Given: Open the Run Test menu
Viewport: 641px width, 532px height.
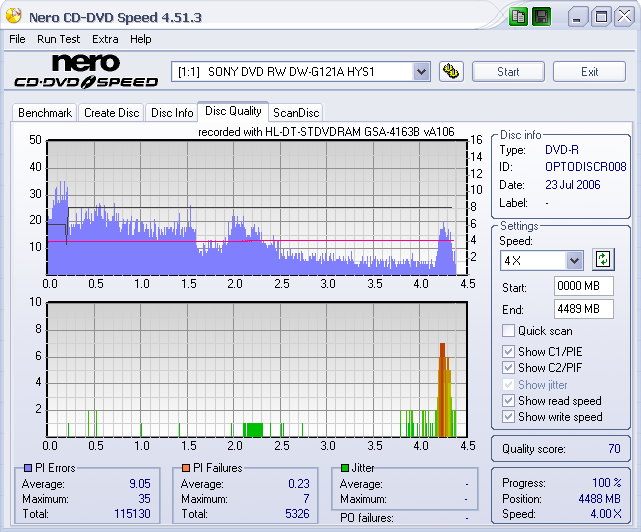Looking at the screenshot, I should coord(59,39).
